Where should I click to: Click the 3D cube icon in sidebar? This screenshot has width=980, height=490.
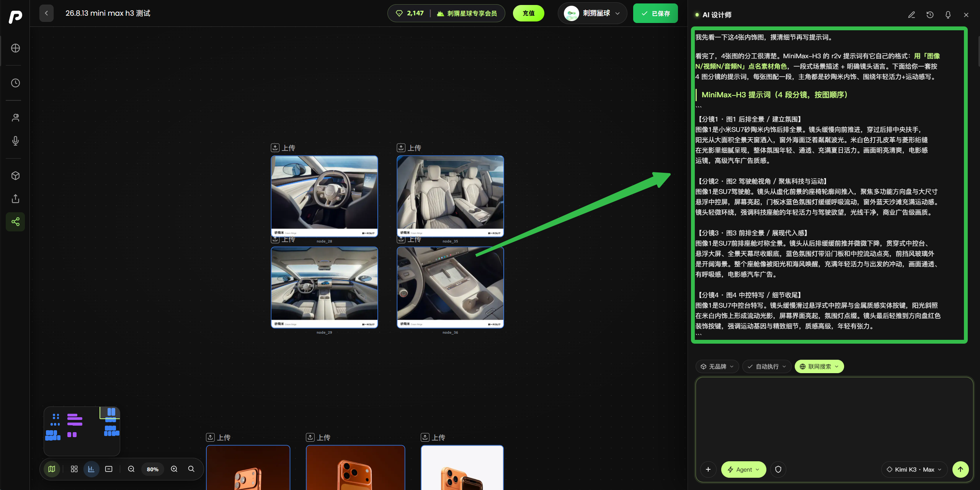[x=15, y=175]
